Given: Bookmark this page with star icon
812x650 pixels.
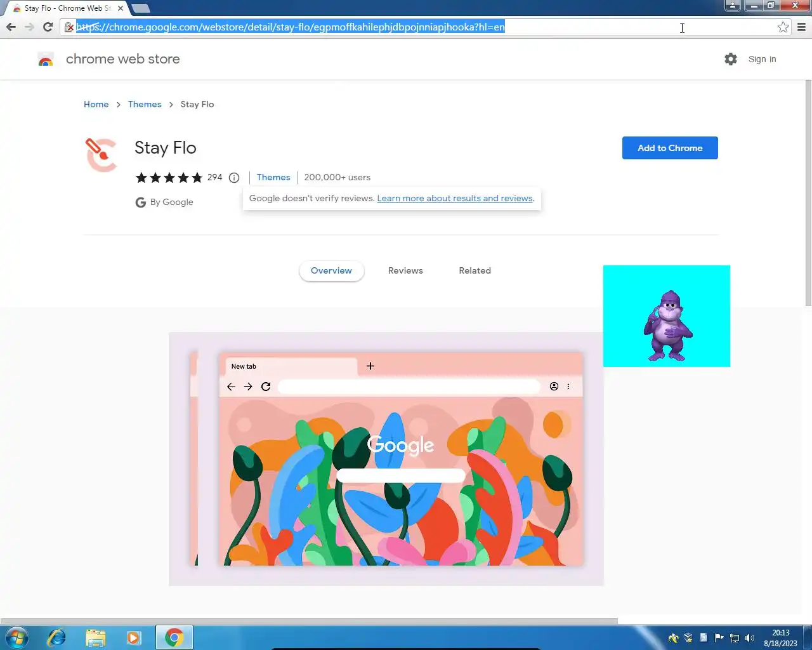Looking at the screenshot, I should tap(783, 27).
